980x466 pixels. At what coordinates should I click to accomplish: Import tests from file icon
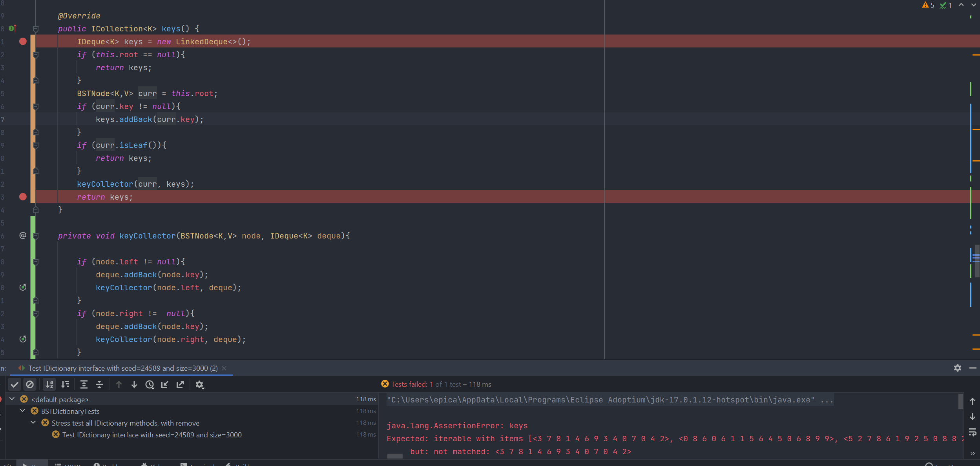coord(165,384)
